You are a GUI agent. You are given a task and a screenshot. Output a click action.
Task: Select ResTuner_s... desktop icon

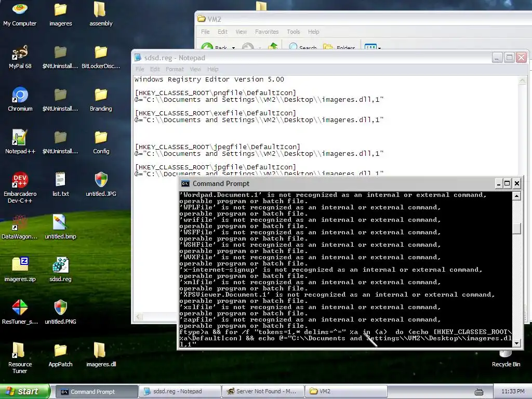click(x=20, y=312)
